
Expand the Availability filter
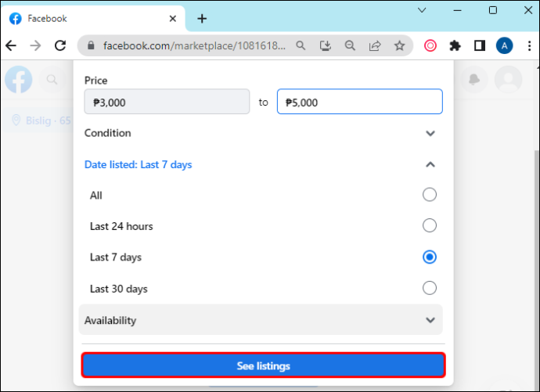click(261, 320)
